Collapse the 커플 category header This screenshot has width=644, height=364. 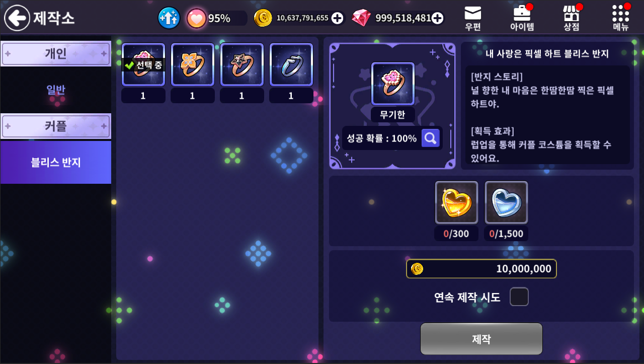56,126
